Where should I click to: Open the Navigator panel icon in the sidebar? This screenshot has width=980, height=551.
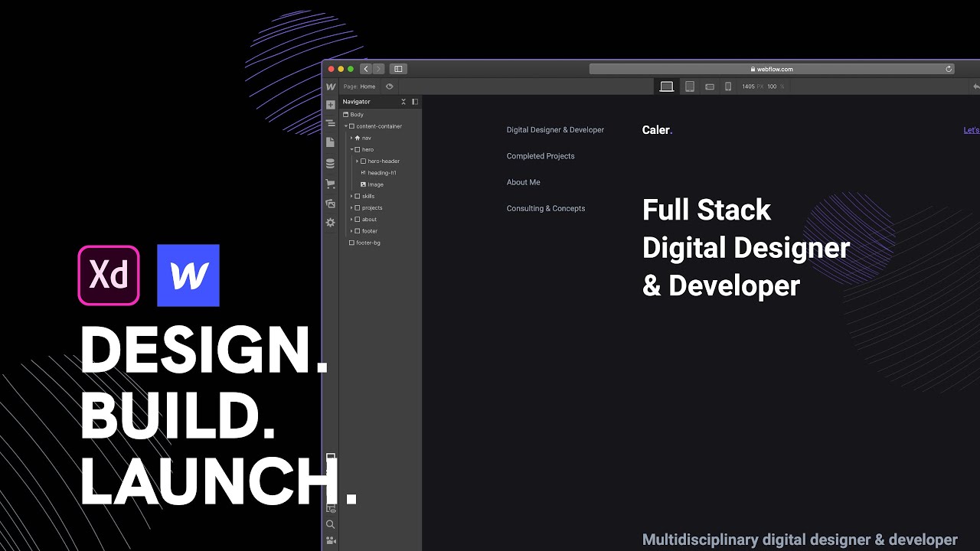point(331,123)
